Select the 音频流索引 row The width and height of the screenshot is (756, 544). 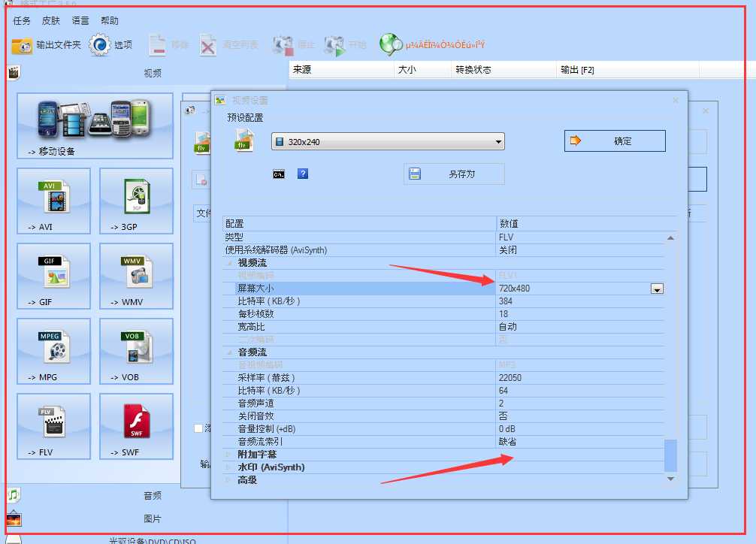[443, 442]
